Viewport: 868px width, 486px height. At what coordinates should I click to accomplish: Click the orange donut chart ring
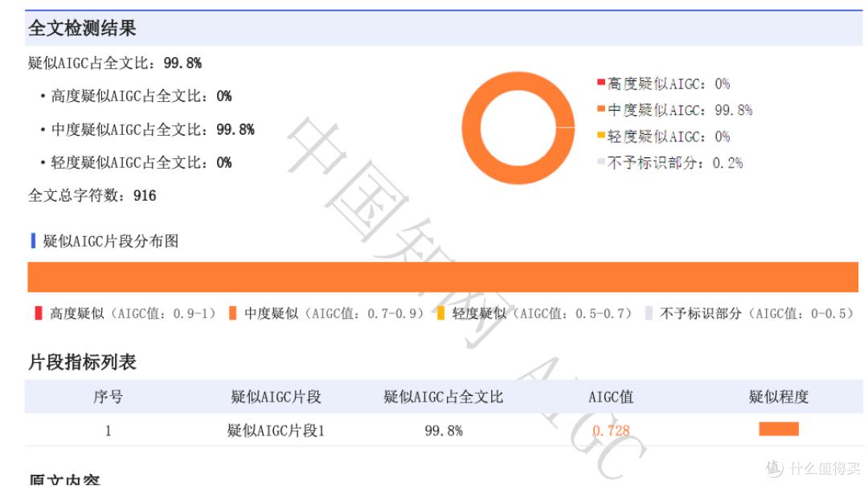tap(518, 128)
